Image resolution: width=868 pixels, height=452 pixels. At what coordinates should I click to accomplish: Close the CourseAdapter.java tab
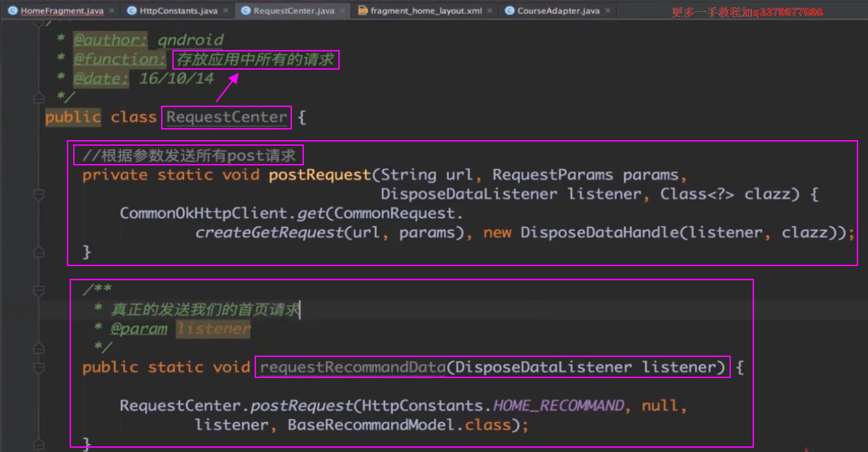tap(608, 11)
